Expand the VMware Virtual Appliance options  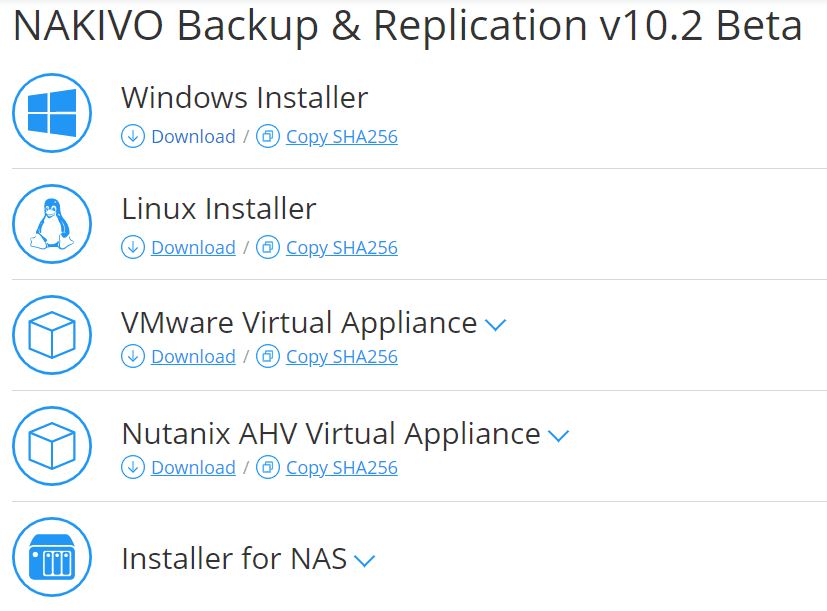496,325
